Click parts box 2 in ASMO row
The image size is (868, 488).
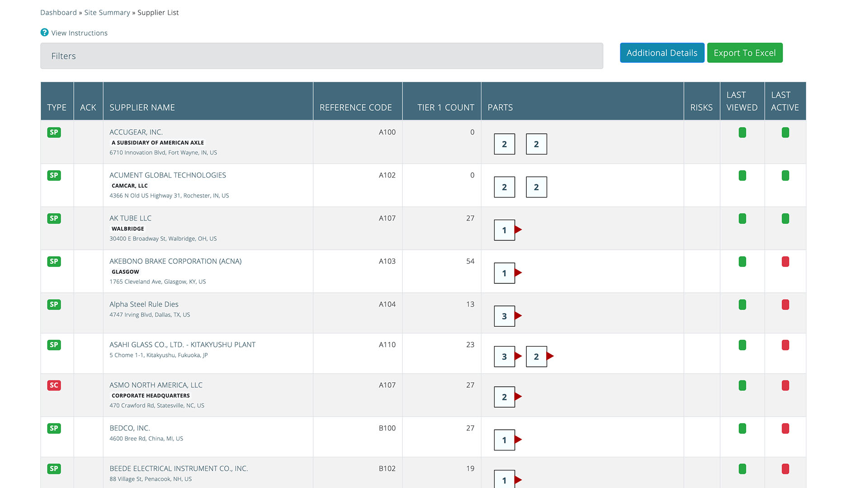pyautogui.click(x=504, y=397)
